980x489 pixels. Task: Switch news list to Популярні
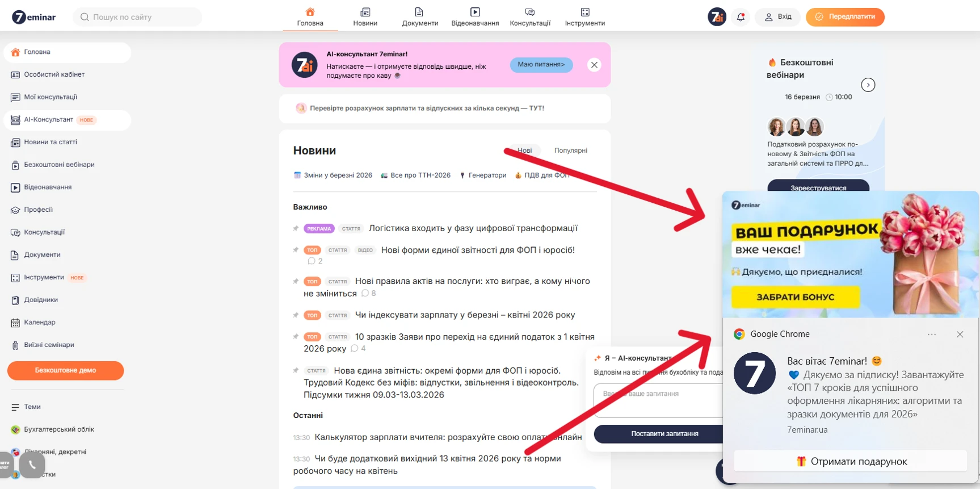[570, 151]
